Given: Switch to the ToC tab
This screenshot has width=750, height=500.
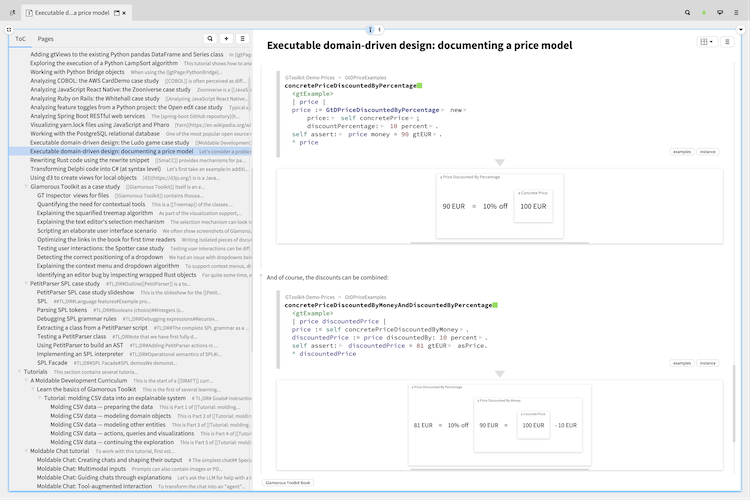Looking at the screenshot, I should click(20, 39).
